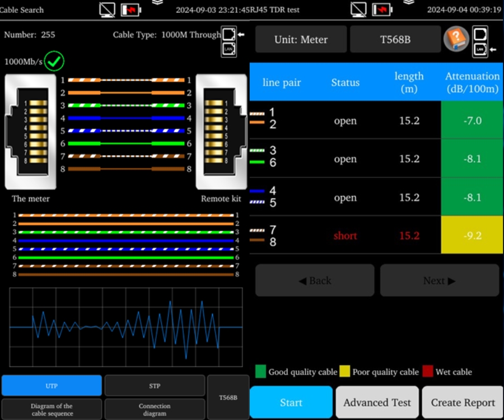The width and height of the screenshot is (504, 420).
Task: Expand pull-down chevron above RJ45 TDR test bar
Action: [x=409, y=2]
